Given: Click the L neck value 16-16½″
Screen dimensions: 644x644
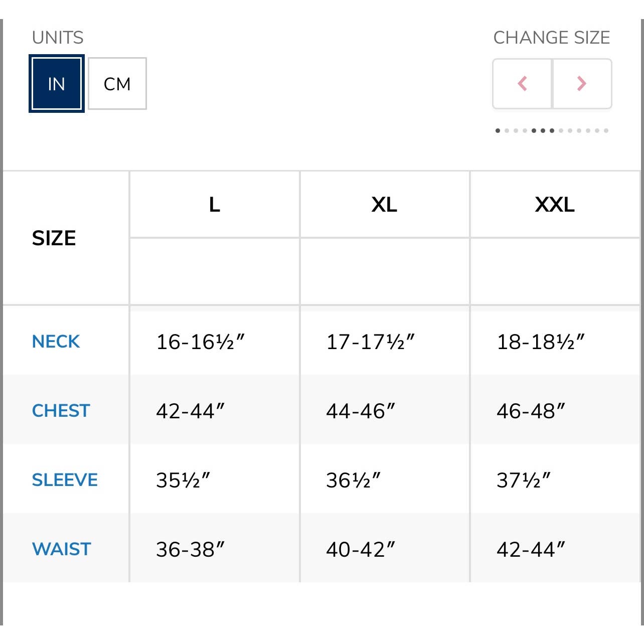Looking at the screenshot, I should click(200, 342).
